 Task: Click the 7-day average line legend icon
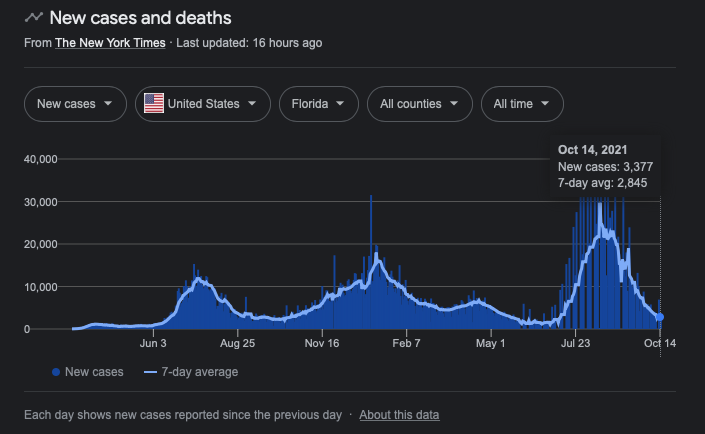151,372
